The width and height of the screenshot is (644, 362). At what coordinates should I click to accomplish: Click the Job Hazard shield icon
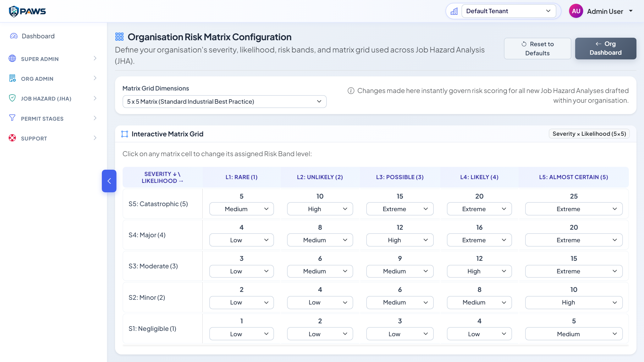click(12, 98)
